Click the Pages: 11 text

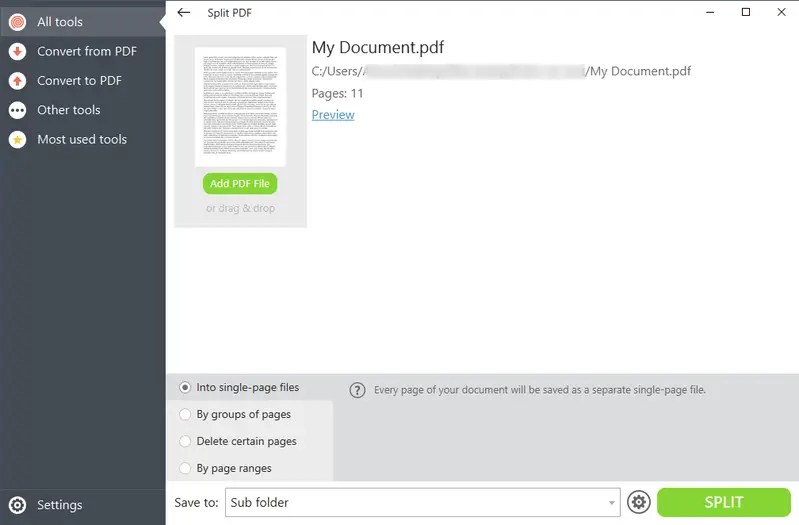click(337, 93)
